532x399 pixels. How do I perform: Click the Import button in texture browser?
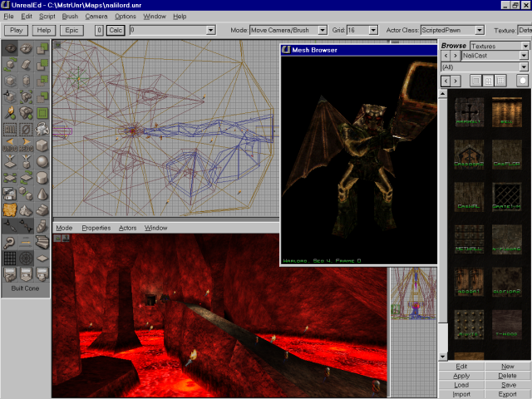pyautogui.click(x=461, y=394)
